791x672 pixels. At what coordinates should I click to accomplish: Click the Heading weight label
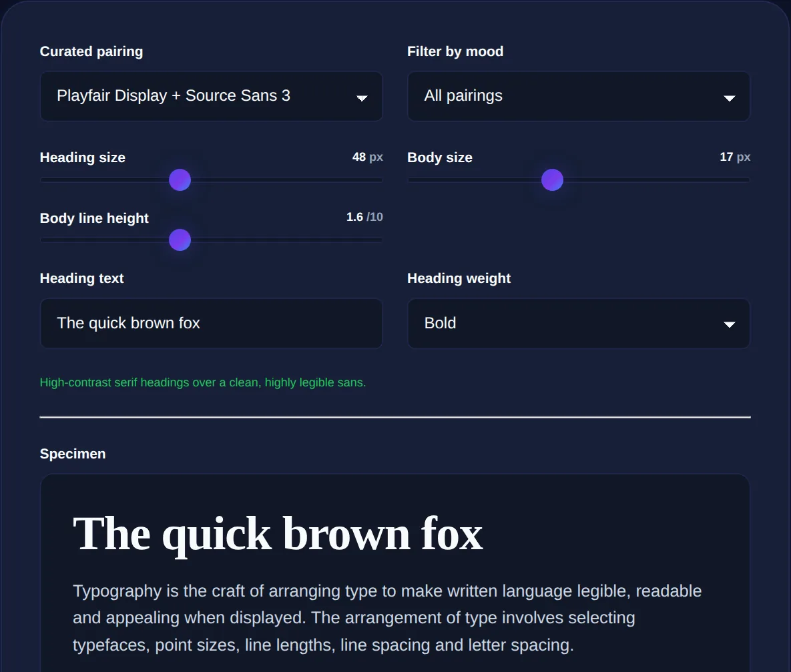pos(459,278)
